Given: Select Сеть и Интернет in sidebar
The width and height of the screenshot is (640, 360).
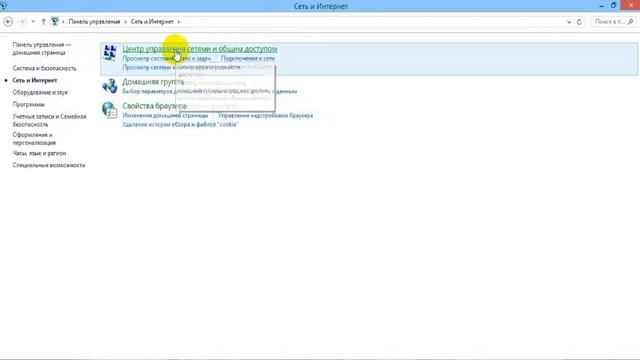Looking at the screenshot, I should click(x=35, y=80).
